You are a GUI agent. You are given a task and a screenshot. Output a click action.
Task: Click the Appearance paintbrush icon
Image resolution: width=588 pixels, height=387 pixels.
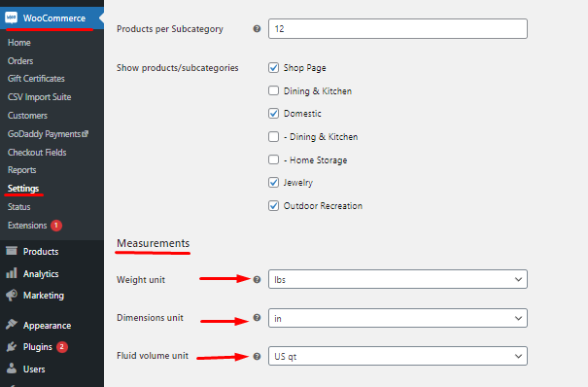pyautogui.click(x=12, y=325)
